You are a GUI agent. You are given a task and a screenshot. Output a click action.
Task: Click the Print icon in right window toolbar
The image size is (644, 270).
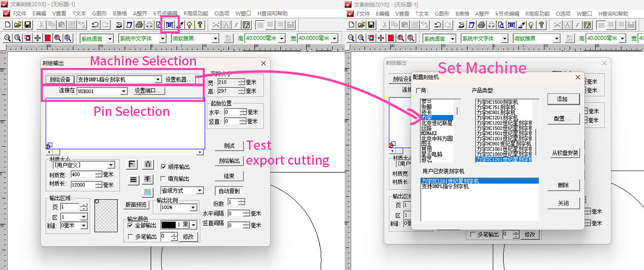482,25
